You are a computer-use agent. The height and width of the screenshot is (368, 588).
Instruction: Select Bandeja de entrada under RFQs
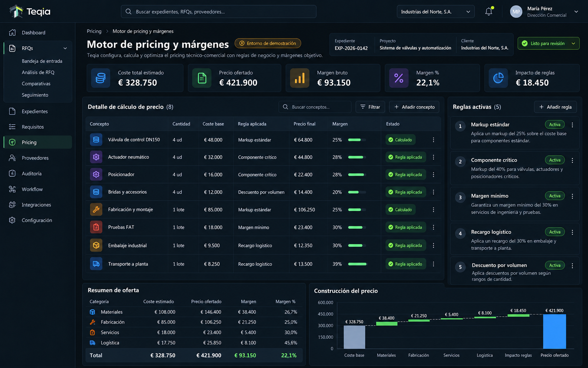click(x=42, y=61)
